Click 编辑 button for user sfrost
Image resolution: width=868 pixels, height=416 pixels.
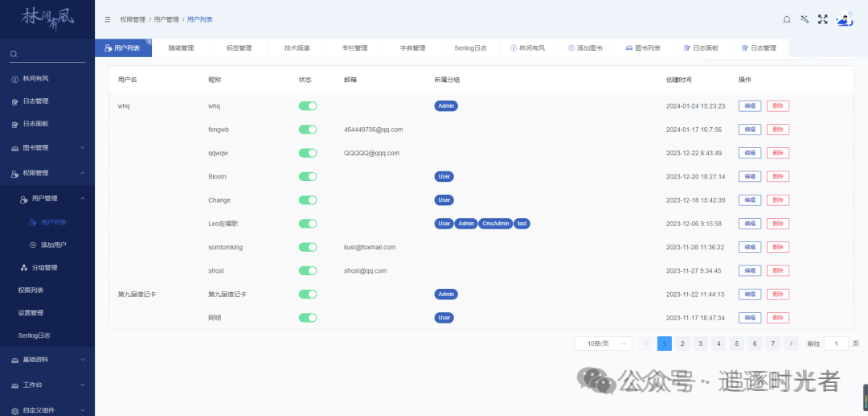coord(750,271)
